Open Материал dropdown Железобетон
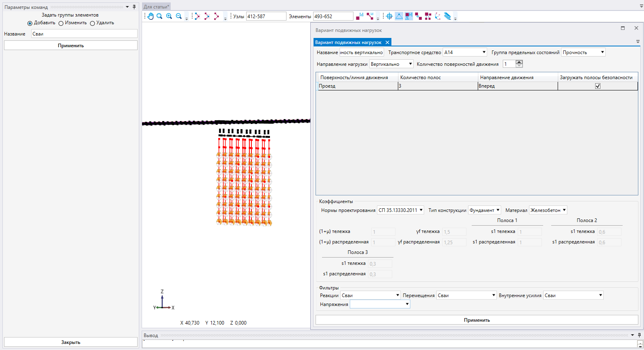The width and height of the screenshot is (644, 350). click(x=548, y=210)
